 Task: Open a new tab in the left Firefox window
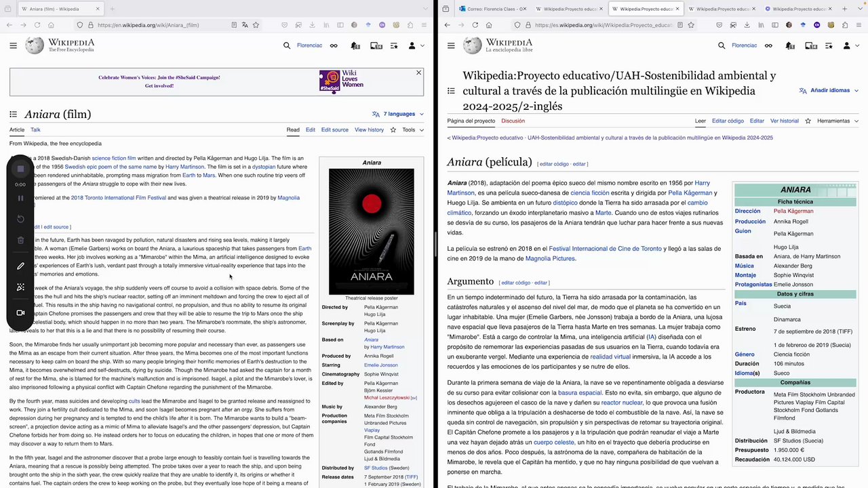click(x=112, y=9)
